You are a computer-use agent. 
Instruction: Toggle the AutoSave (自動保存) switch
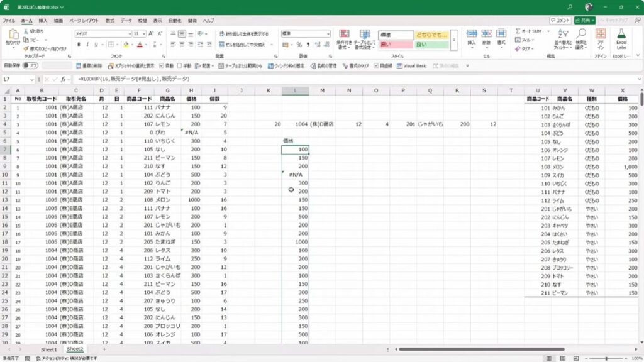(x=30, y=65)
